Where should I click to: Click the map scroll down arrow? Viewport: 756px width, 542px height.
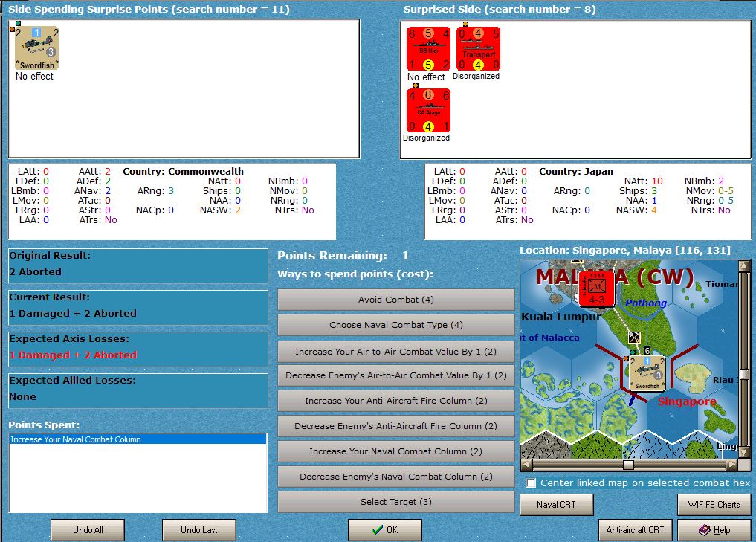click(x=744, y=453)
